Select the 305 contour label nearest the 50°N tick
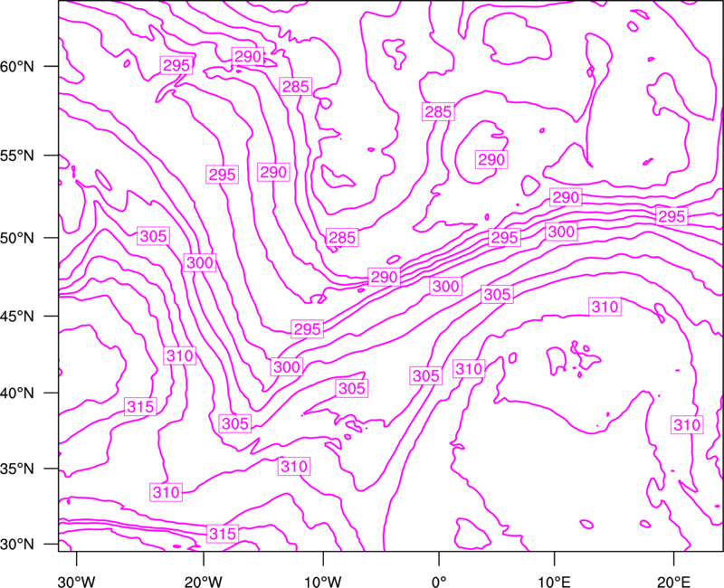The height and width of the screenshot is (588, 724). pos(153,236)
